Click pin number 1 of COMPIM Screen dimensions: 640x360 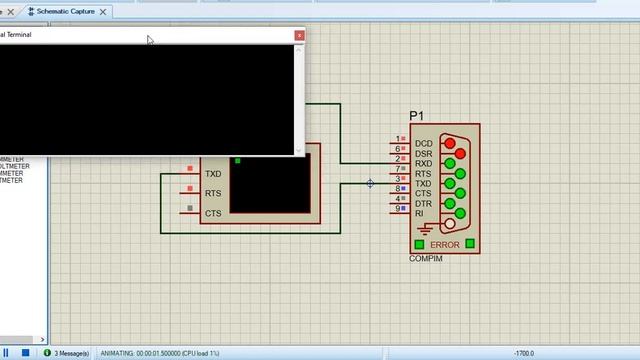398,139
